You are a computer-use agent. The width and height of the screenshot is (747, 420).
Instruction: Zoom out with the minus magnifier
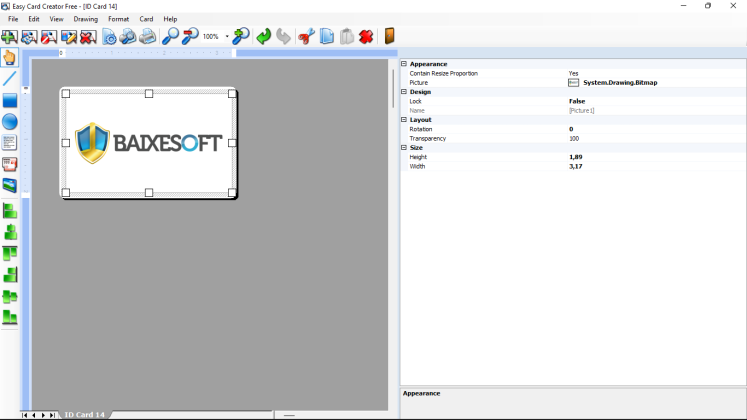[190, 37]
